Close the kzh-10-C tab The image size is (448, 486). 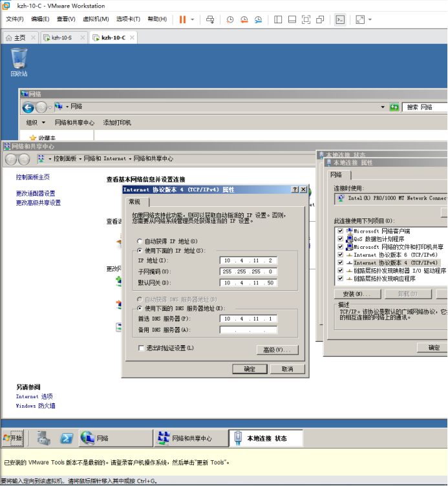(132, 37)
